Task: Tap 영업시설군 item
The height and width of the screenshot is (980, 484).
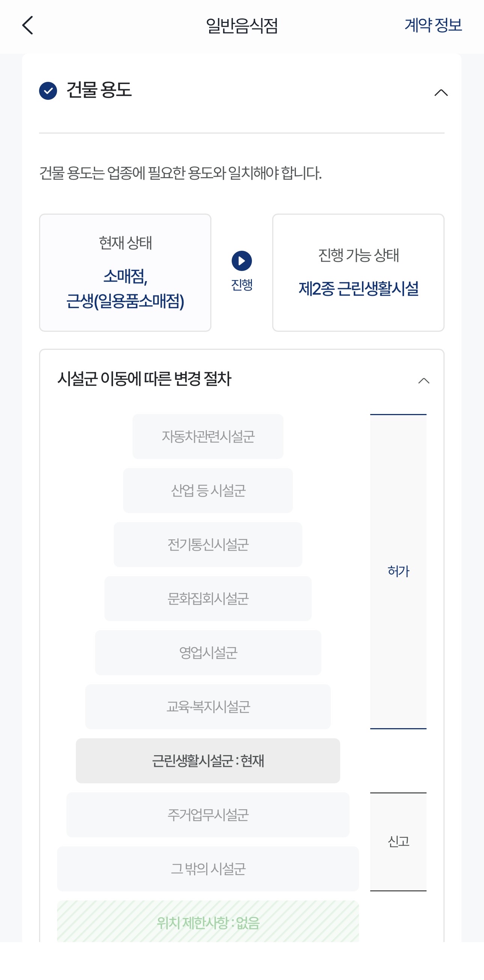Action: (x=208, y=652)
